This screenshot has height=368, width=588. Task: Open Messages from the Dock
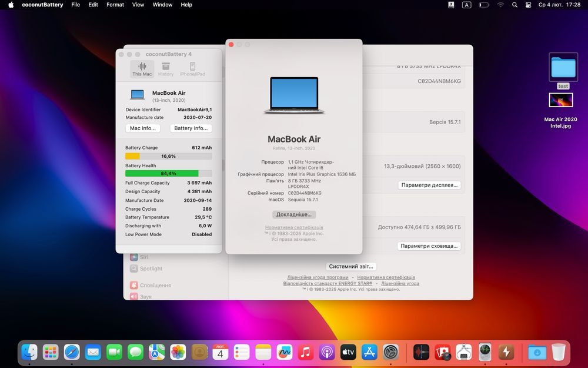coord(135,352)
